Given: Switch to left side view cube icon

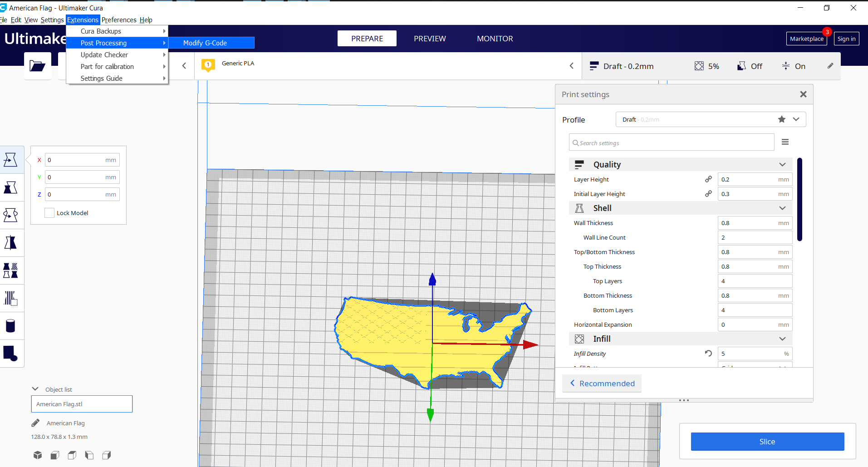Looking at the screenshot, I should point(89,455).
